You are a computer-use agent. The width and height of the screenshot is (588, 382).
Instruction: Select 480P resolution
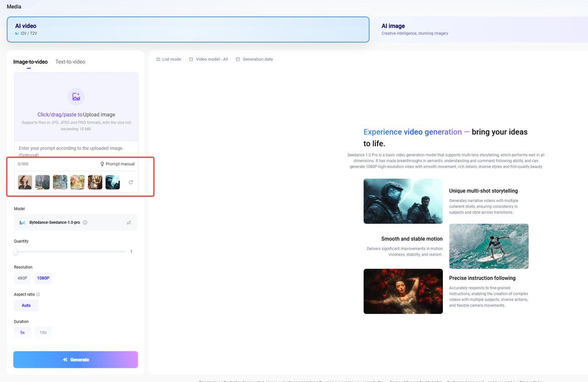coord(23,278)
